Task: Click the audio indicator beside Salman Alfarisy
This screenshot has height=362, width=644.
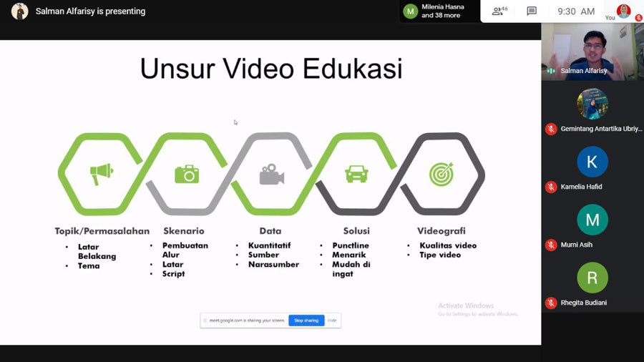Action: (x=551, y=71)
